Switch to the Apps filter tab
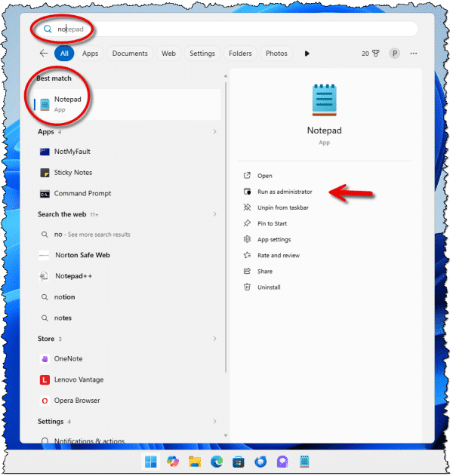The image size is (453, 476). [x=91, y=54]
